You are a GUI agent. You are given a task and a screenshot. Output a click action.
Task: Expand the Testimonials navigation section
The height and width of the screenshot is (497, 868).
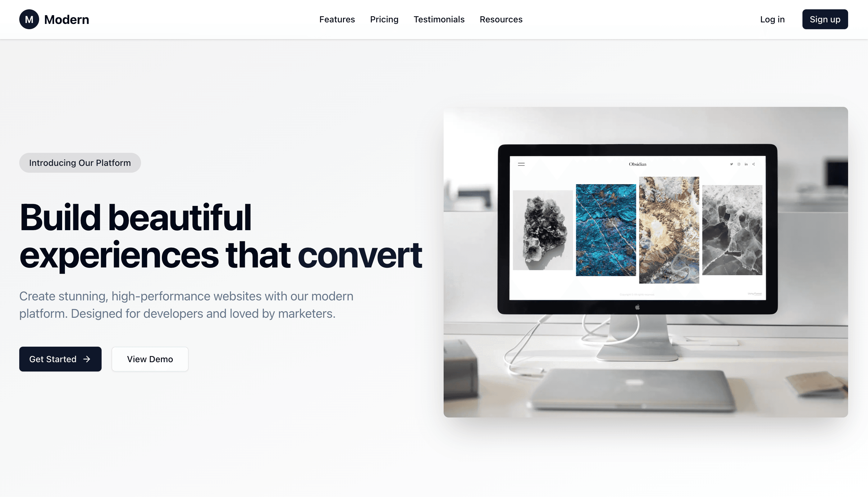coord(439,19)
